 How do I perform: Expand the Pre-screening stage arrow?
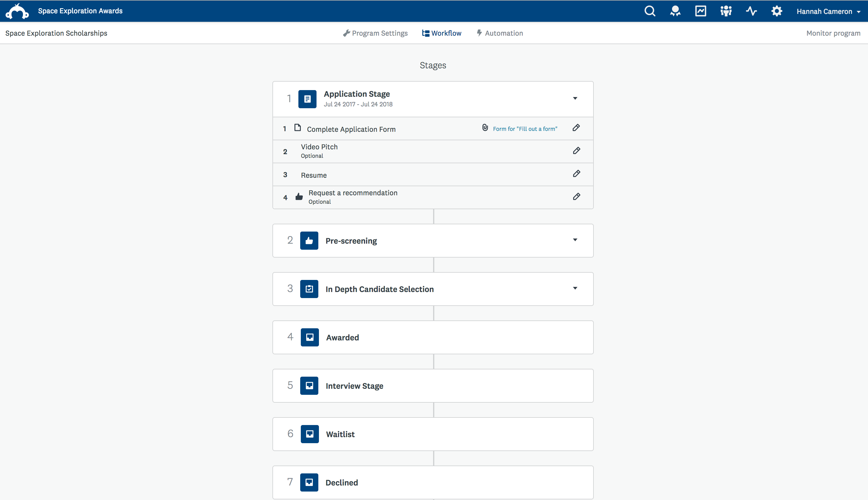coord(575,240)
